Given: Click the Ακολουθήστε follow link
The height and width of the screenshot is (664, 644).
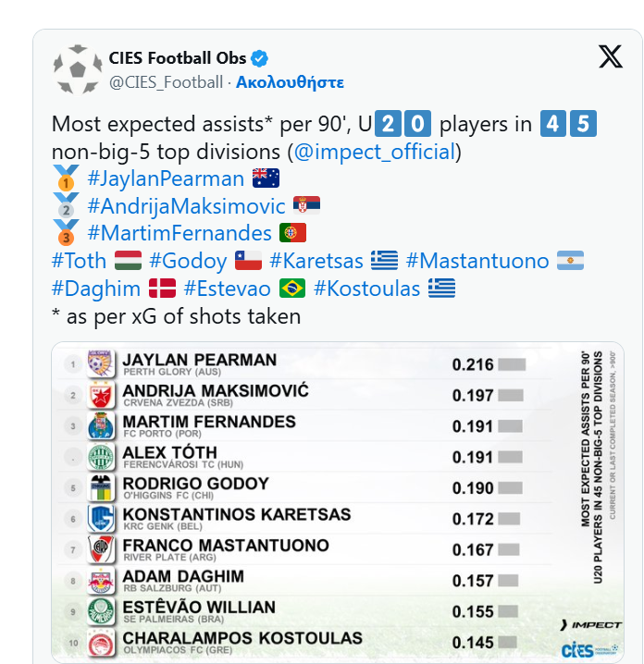Looking at the screenshot, I should click(x=290, y=82).
